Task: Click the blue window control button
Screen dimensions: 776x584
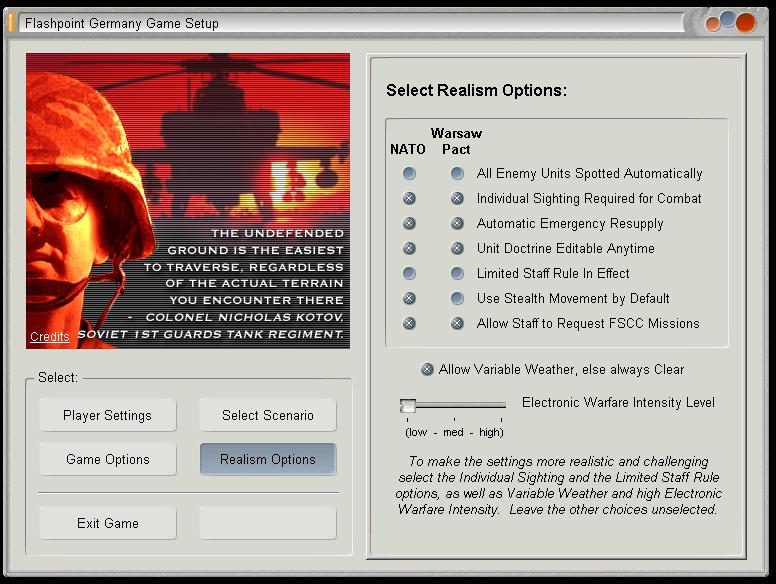Action: coord(728,19)
